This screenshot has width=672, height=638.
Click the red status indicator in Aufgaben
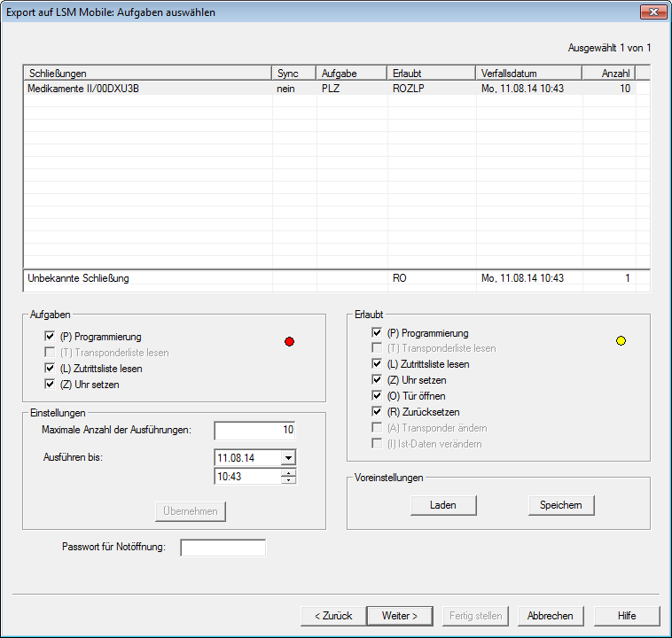289,341
